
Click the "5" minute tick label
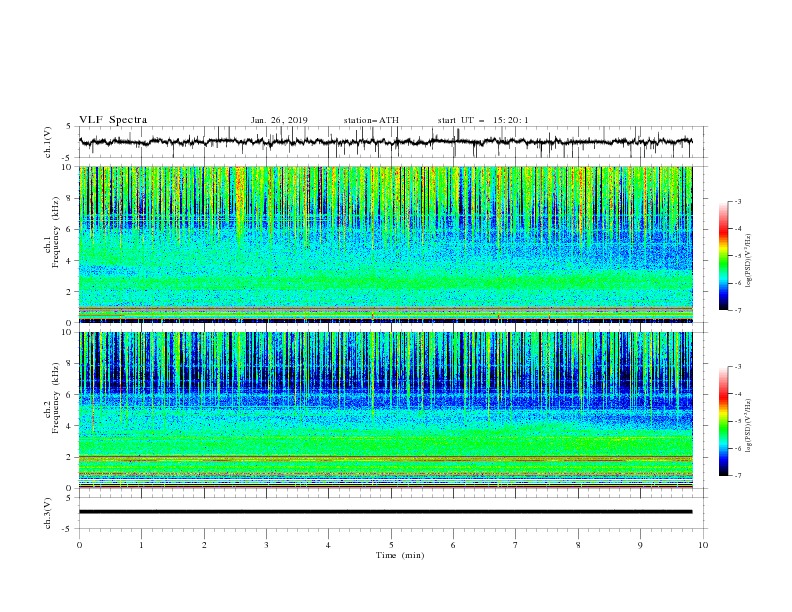[391, 545]
